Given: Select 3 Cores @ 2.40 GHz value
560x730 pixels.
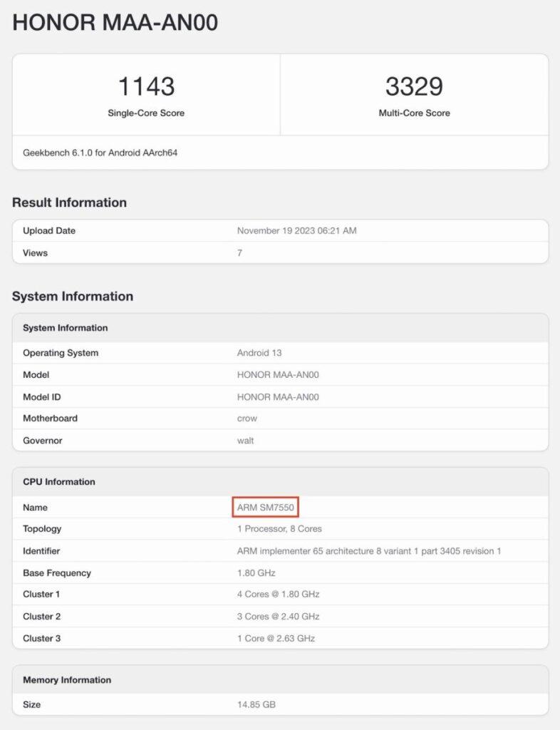Looking at the screenshot, I should (278, 617).
